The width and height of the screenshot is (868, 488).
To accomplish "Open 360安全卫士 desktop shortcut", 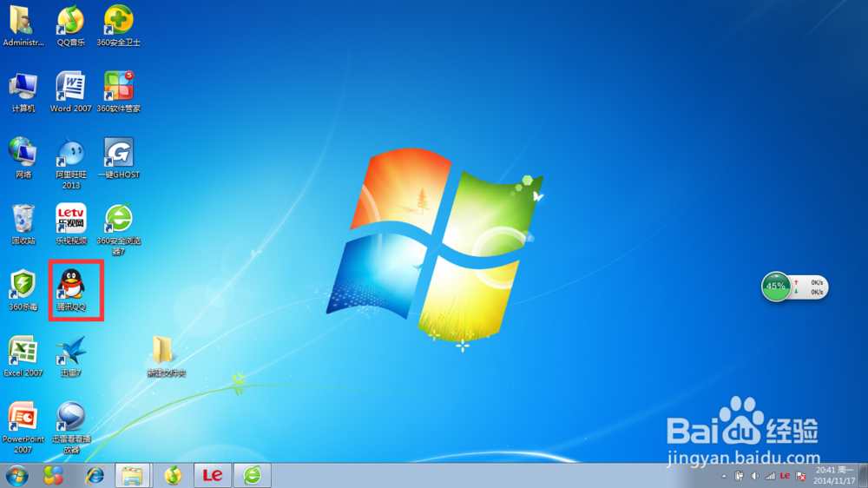I will point(118,25).
